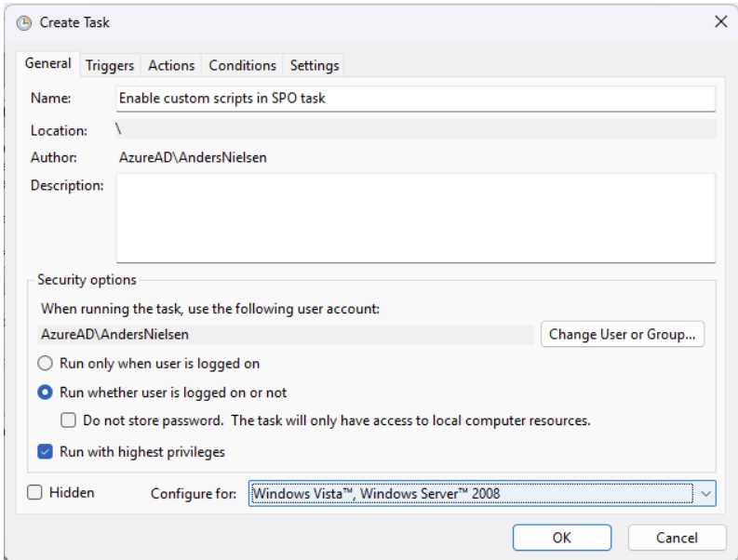Choose Run whether user is logged on or not
738x560 pixels.
[x=45, y=393]
